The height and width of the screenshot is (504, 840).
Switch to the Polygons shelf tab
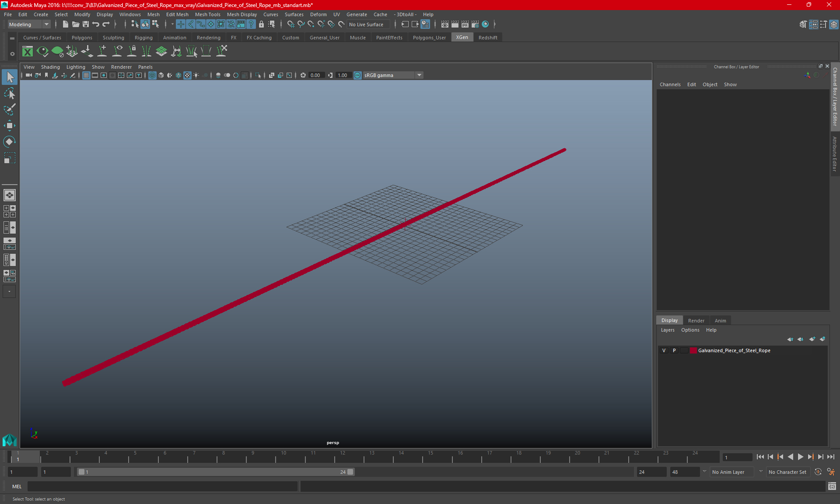82,38
